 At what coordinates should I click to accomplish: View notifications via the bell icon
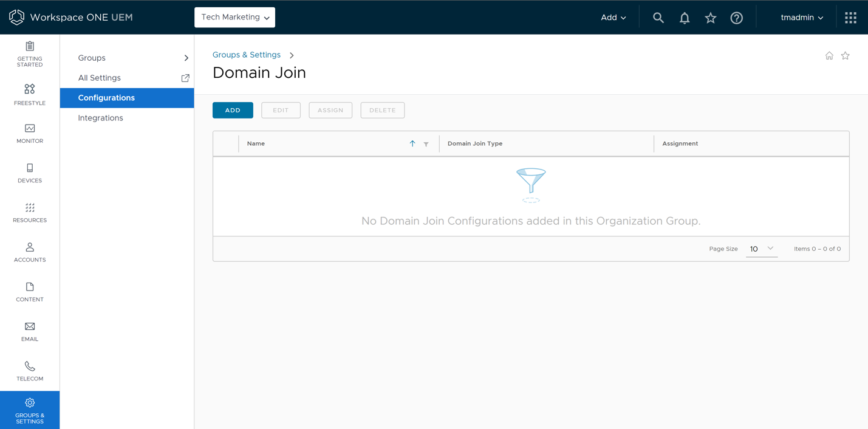(x=684, y=17)
